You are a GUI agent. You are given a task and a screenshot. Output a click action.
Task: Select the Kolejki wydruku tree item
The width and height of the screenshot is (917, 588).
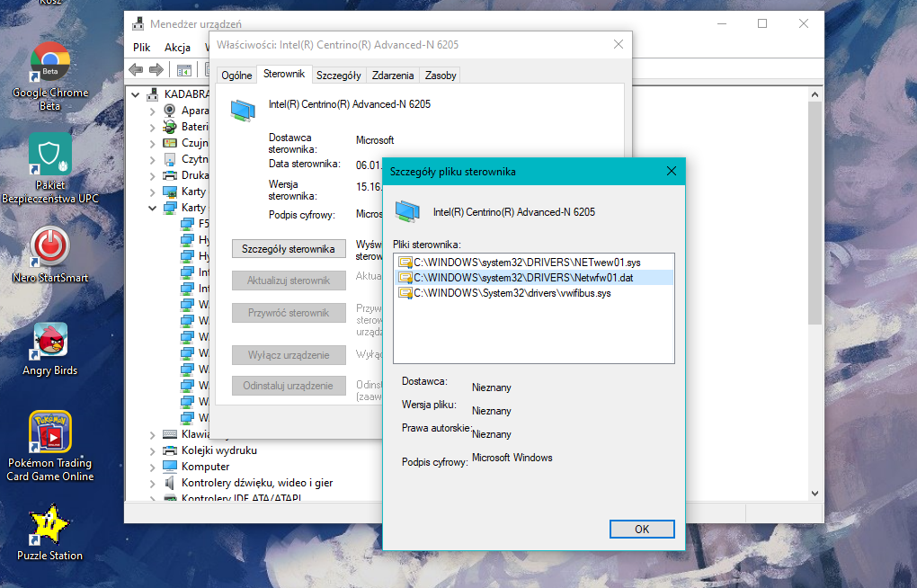219,450
